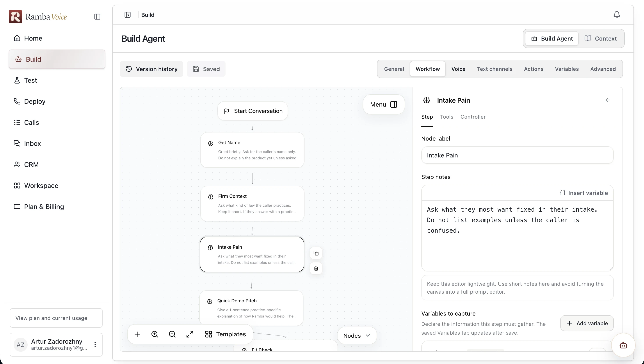Delete the Intake Pain node
The image size is (644, 364).
316,268
